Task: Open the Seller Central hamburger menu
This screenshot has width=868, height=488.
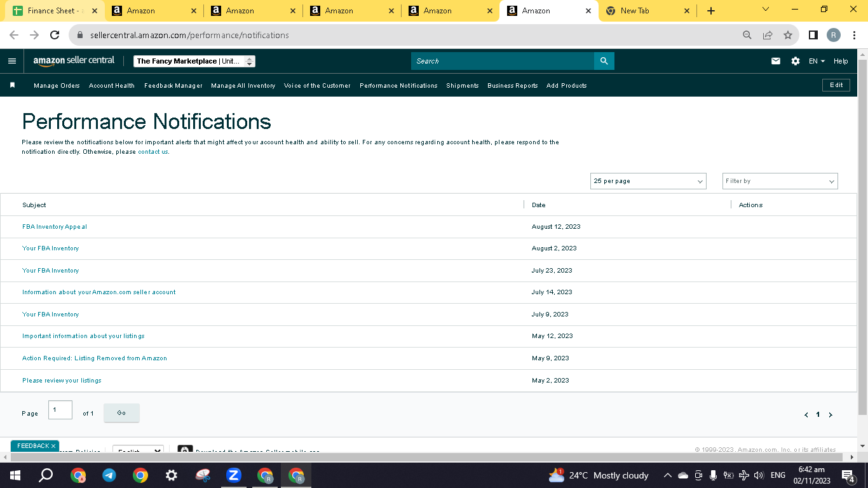Action: (x=12, y=61)
